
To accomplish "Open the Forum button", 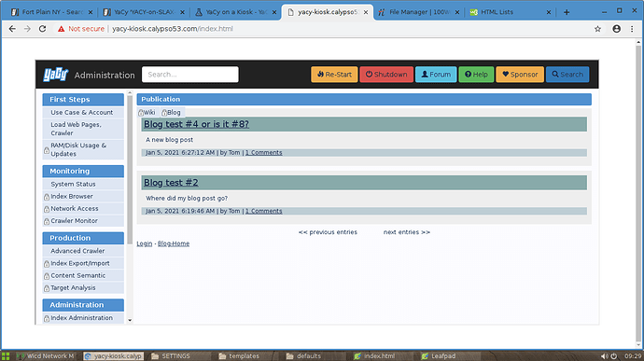I will (436, 75).
